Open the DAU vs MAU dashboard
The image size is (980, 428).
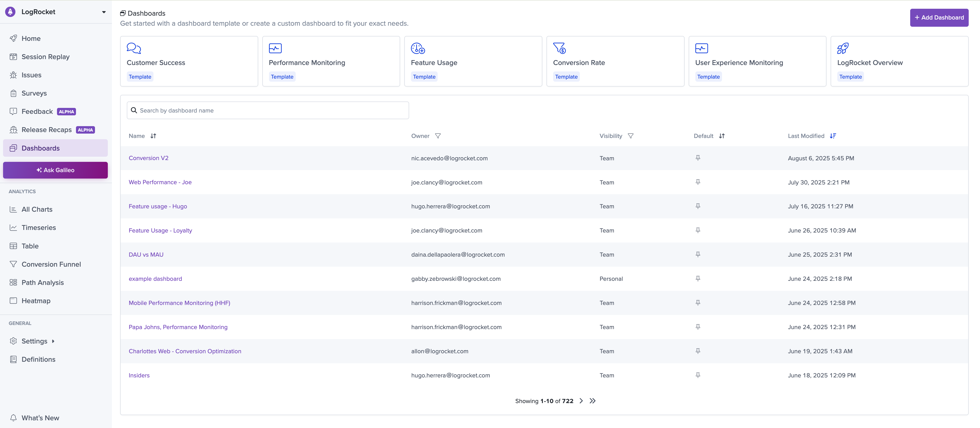[146, 255]
